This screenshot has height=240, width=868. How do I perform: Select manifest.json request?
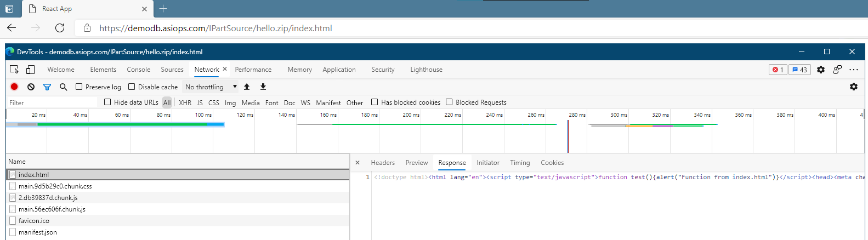coord(178,232)
